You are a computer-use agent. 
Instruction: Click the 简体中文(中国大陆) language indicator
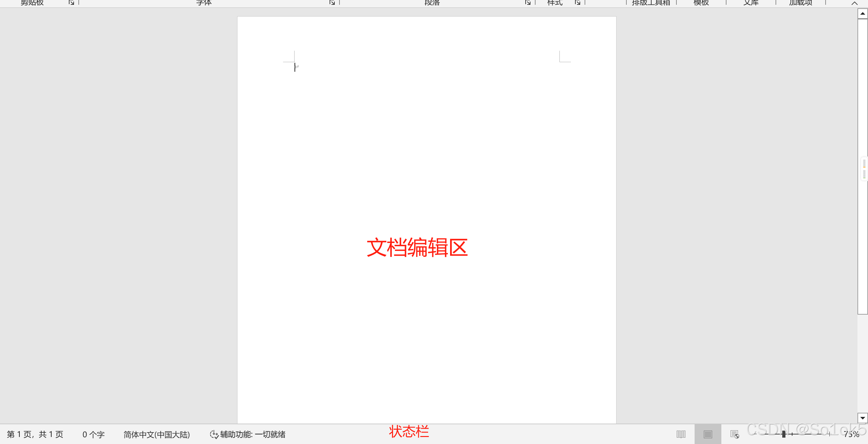click(156, 434)
